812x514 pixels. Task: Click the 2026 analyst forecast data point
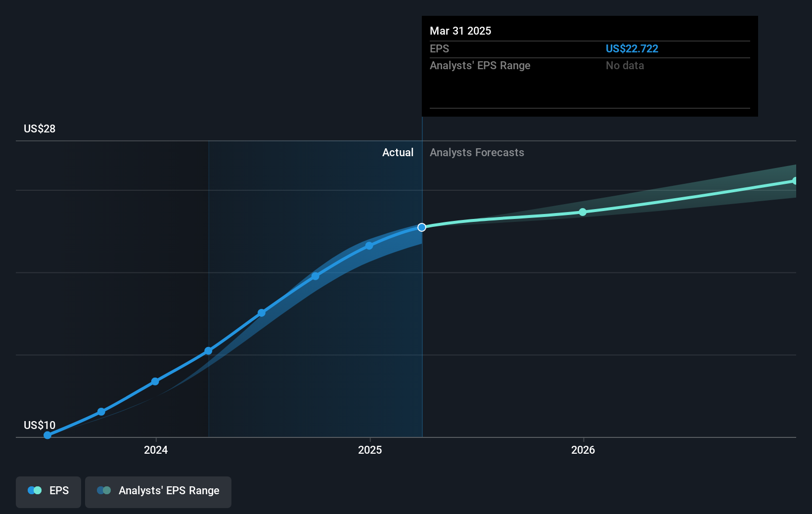click(583, 212)
